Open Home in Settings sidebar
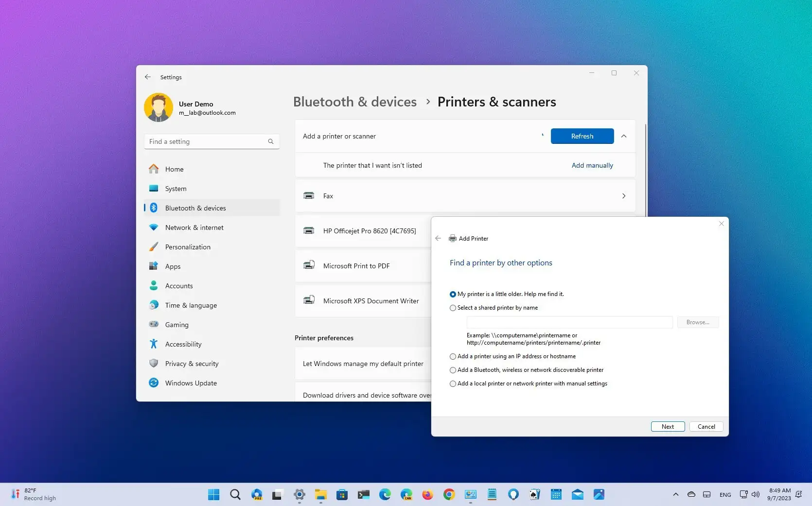Viewport: 812px width, 506px height. [x=212, y=169]
